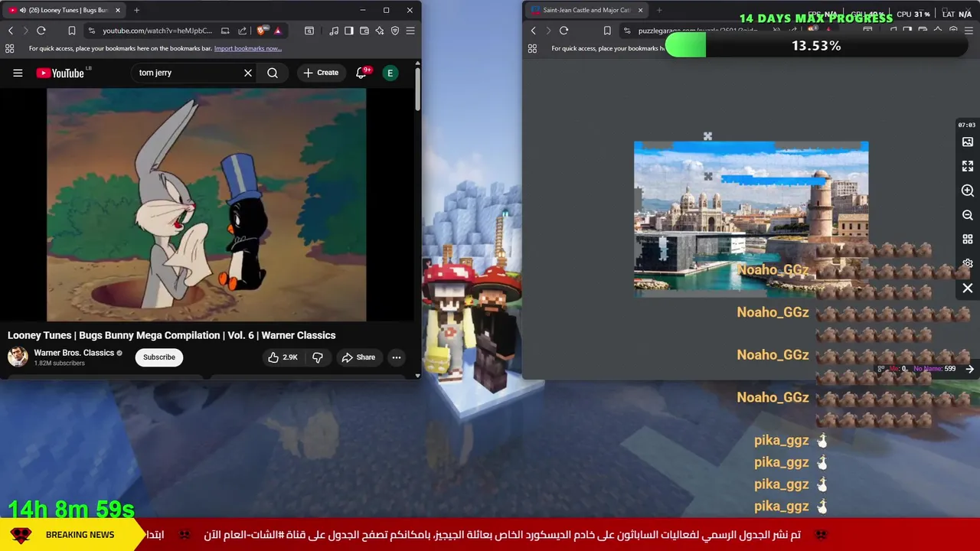
Task: Click the '14h 8m 59s' timer overlay
Action: [x=71, y=510]
